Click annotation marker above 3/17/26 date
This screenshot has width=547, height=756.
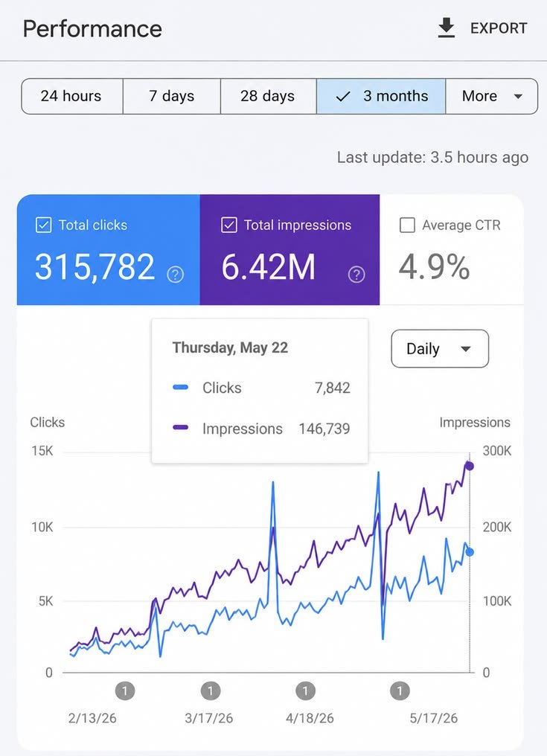[211, 691]
